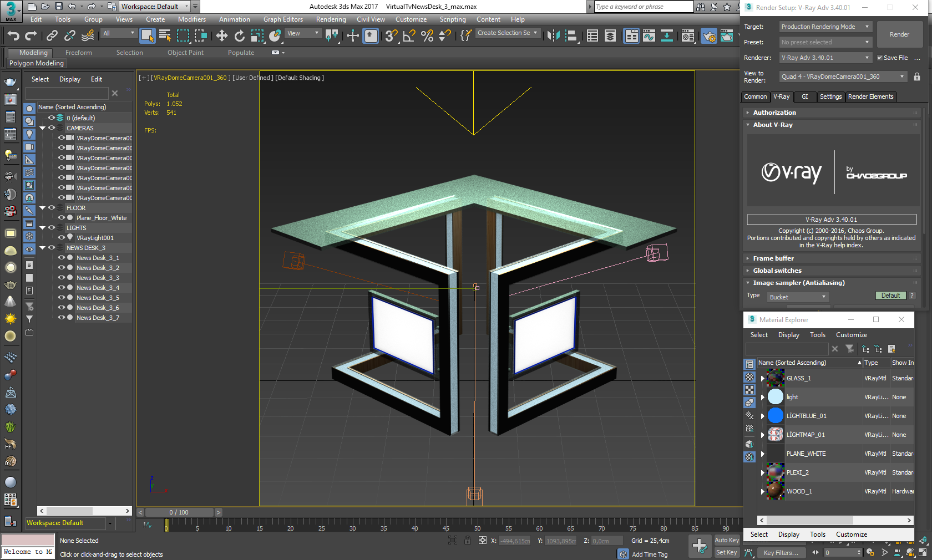932x560 pixels.
Task: Click the LIGHTBLUE_01 blue material swatch
Action: pos(775,416)
